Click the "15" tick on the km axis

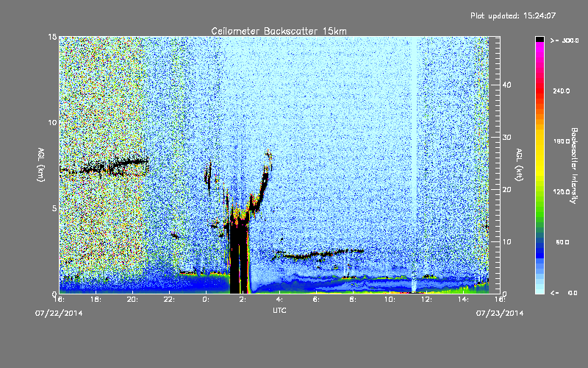tap(52, 37)
